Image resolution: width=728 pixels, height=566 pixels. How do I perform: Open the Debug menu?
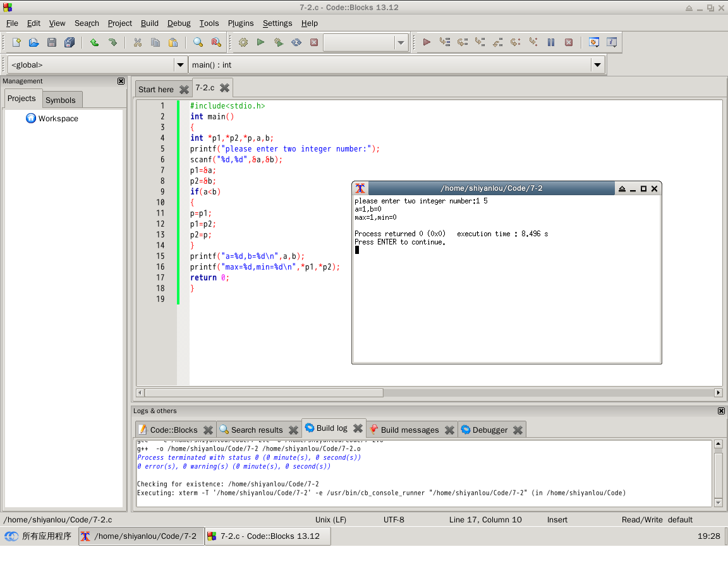pyautogui.click(x=179, y=23)
